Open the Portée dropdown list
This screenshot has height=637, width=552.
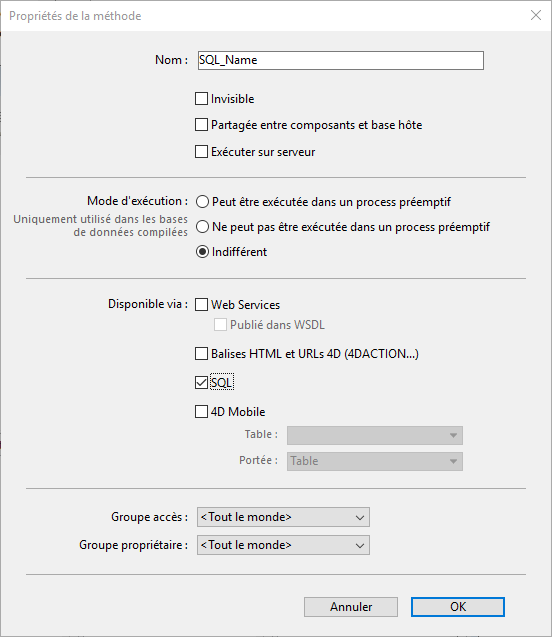374,462
